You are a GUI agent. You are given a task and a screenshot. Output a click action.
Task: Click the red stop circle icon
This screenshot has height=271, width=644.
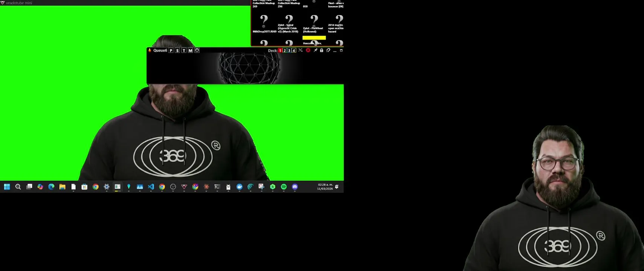point(308,50)
